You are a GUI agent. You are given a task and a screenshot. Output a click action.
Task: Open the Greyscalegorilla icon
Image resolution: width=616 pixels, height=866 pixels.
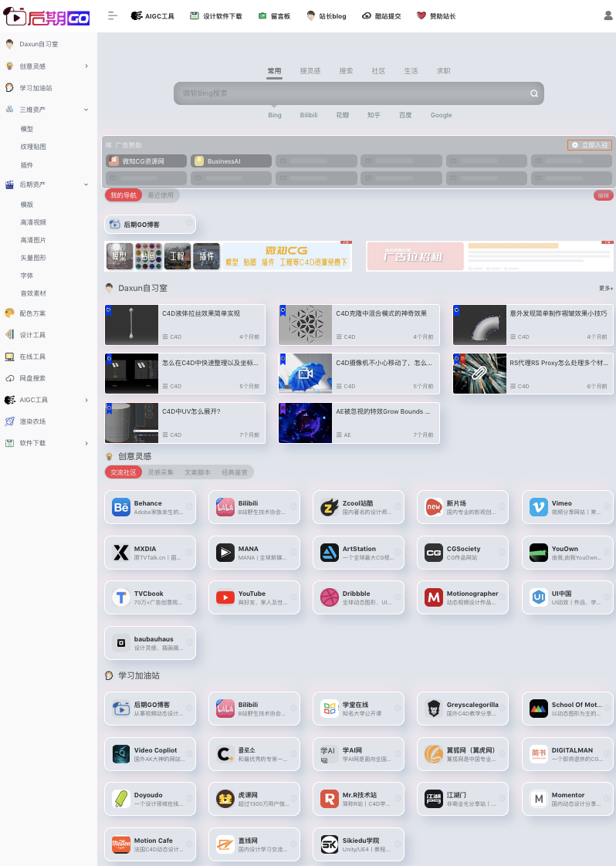coord(434,709)
